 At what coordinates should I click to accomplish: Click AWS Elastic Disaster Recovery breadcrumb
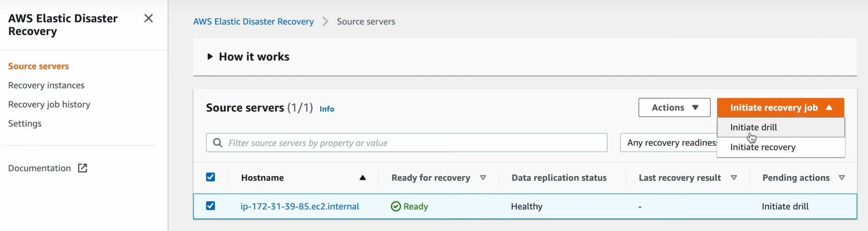click(253, 22)
